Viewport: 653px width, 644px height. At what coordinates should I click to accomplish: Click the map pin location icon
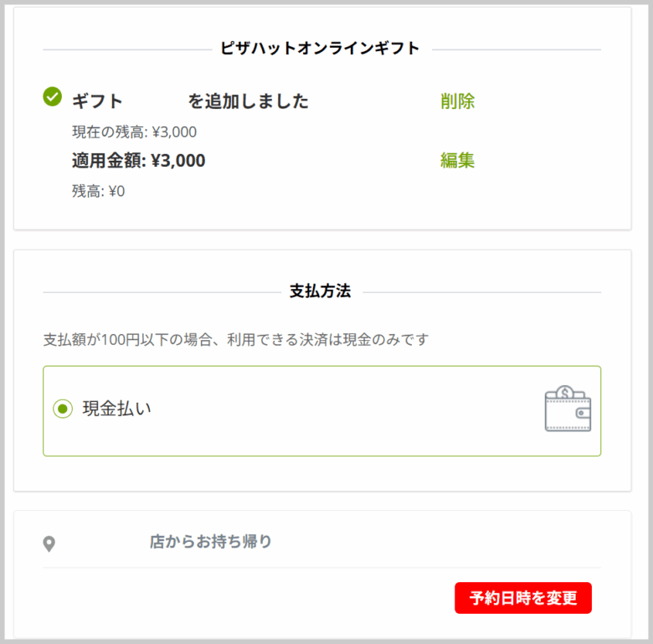coord(49,544)
